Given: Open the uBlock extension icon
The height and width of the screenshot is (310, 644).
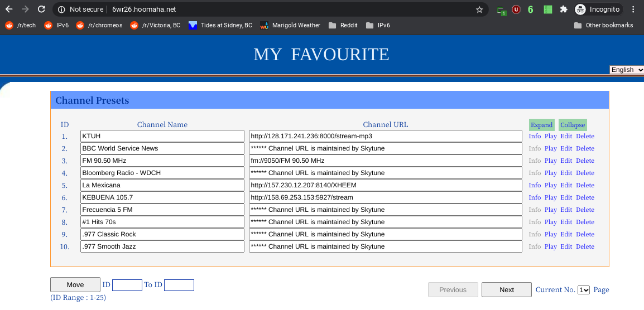Looking at the screenshot, I should pos(516,9).
